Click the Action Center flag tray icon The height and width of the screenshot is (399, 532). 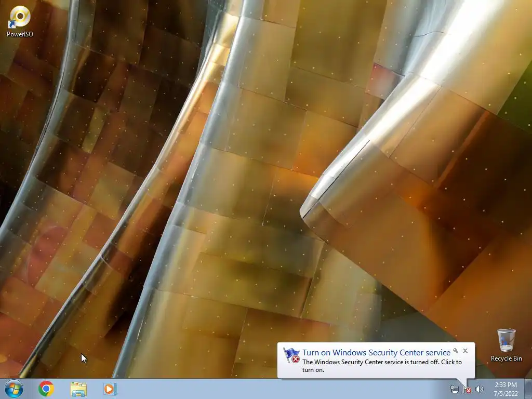click(x=467, y=389)
